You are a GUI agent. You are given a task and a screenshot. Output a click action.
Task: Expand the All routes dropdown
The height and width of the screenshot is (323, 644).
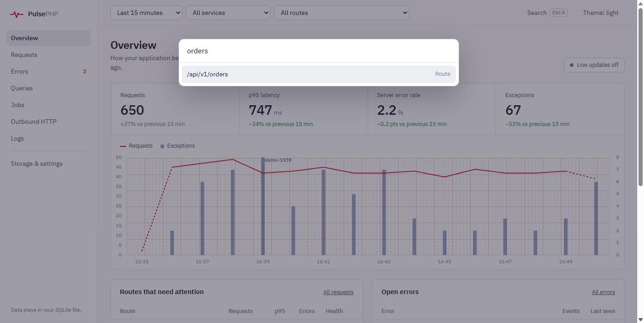coord(341,13)
